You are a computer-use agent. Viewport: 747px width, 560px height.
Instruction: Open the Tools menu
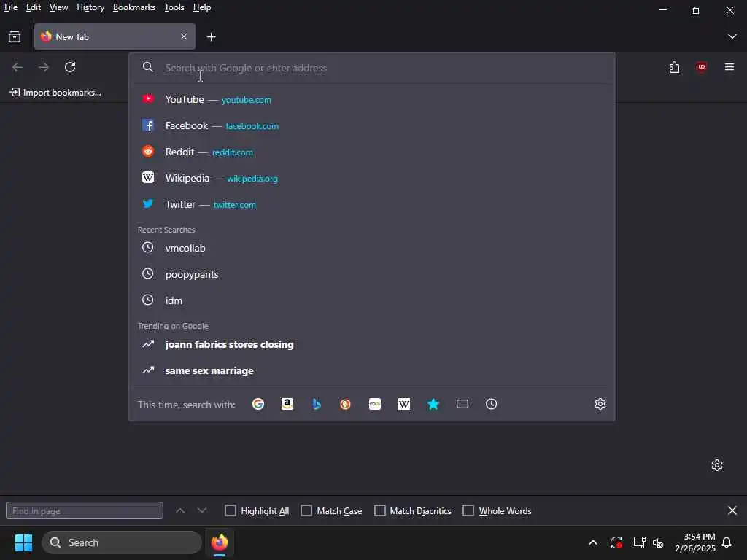point(174,7)
